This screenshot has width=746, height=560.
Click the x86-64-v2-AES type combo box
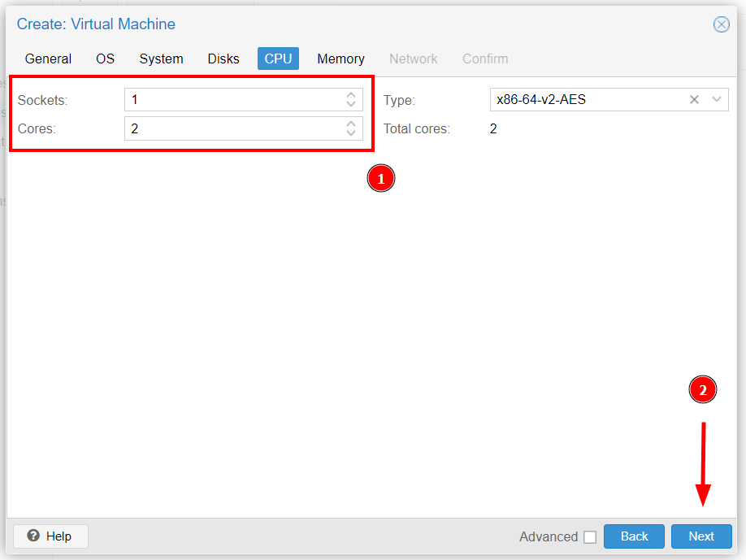tap(585, 100)
